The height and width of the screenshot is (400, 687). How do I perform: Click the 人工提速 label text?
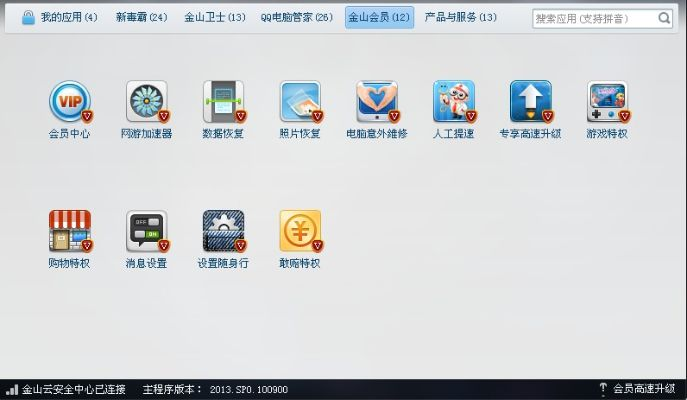pos(453,134)
